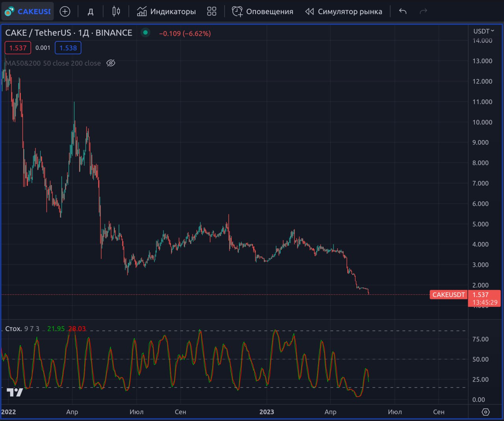Click the green 21.95 stochastic value
This screenshot has height=421, width=504.
pos(56,329)
